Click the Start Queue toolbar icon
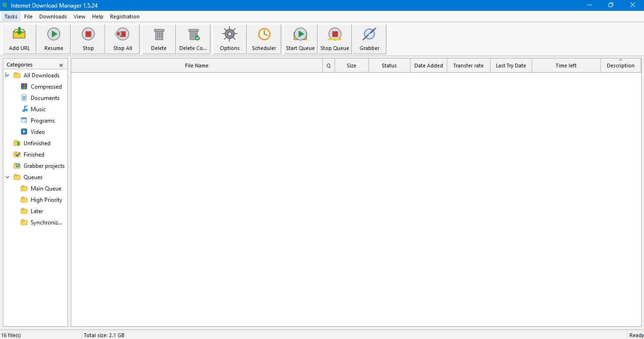The image size is (644, 339). [300, 34]
